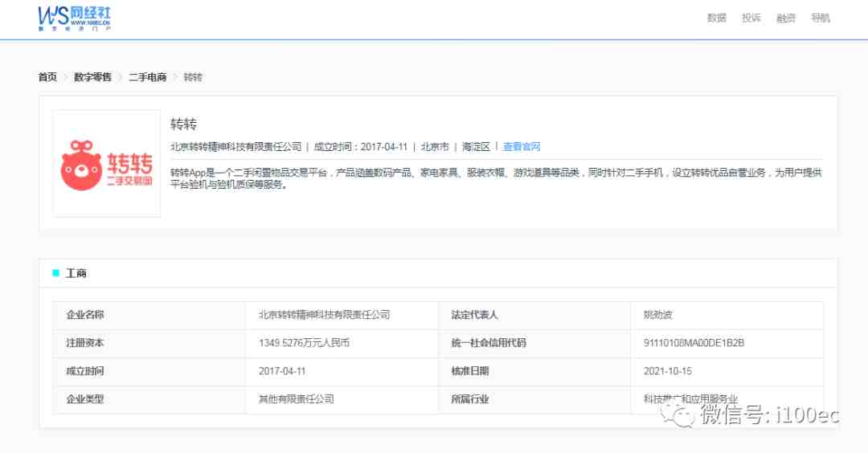868x453 pixels.
Task: Select 成立时间：2017-04-11 in header
Action: (x=360, y=146)
